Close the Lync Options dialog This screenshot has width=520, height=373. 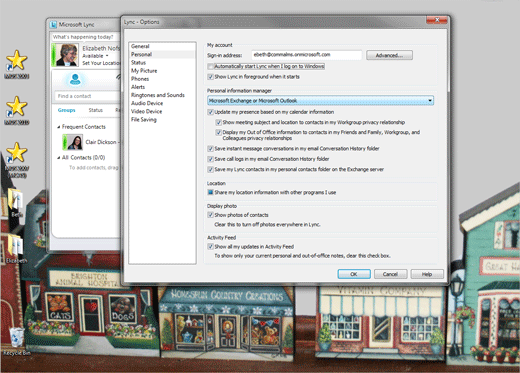click(x=437, y=20)
